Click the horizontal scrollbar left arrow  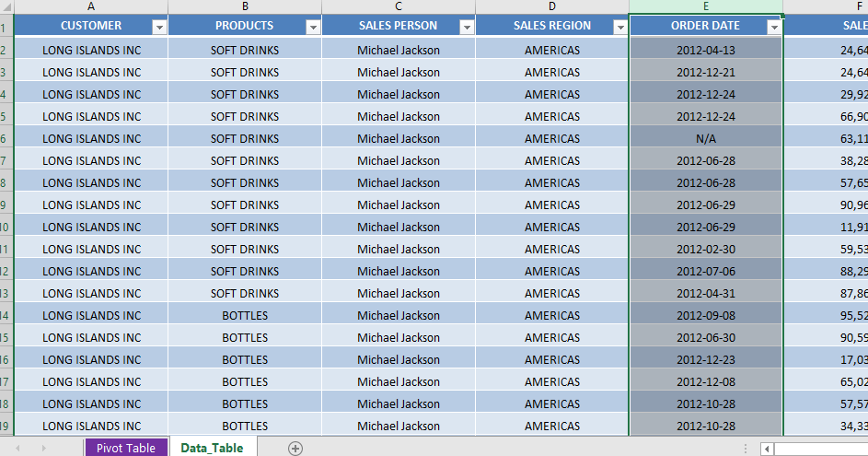tap(767, 449)
